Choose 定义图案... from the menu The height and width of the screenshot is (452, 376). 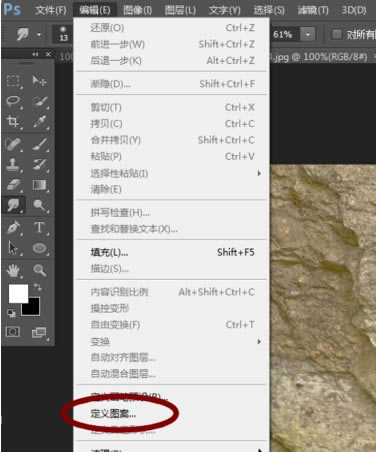click(113, 414)
